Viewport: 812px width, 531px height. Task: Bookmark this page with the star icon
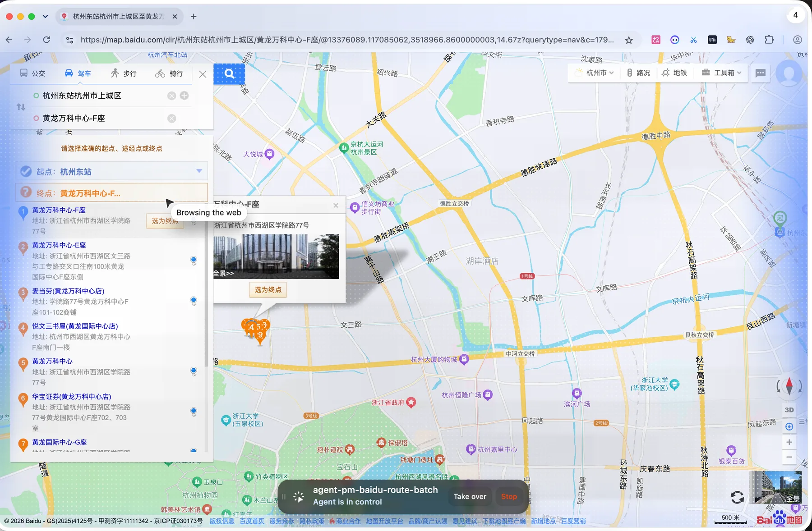[629, 40]
